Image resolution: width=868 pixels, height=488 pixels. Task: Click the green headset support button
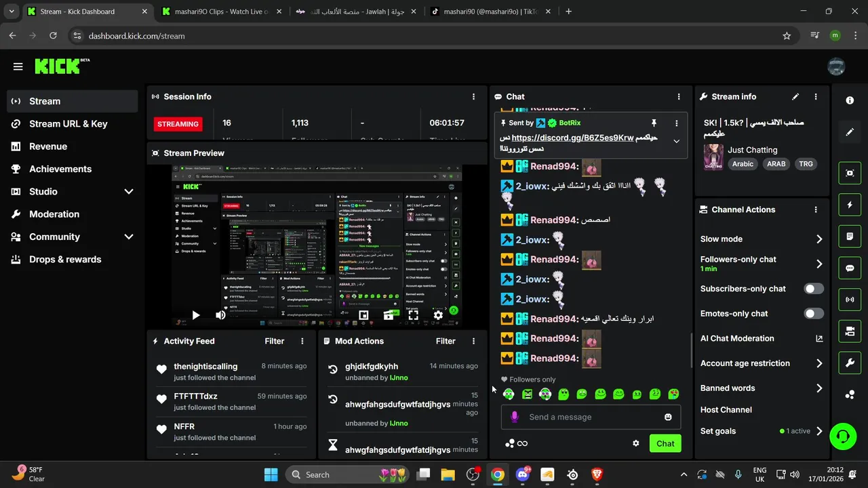(x=843, y=436)
